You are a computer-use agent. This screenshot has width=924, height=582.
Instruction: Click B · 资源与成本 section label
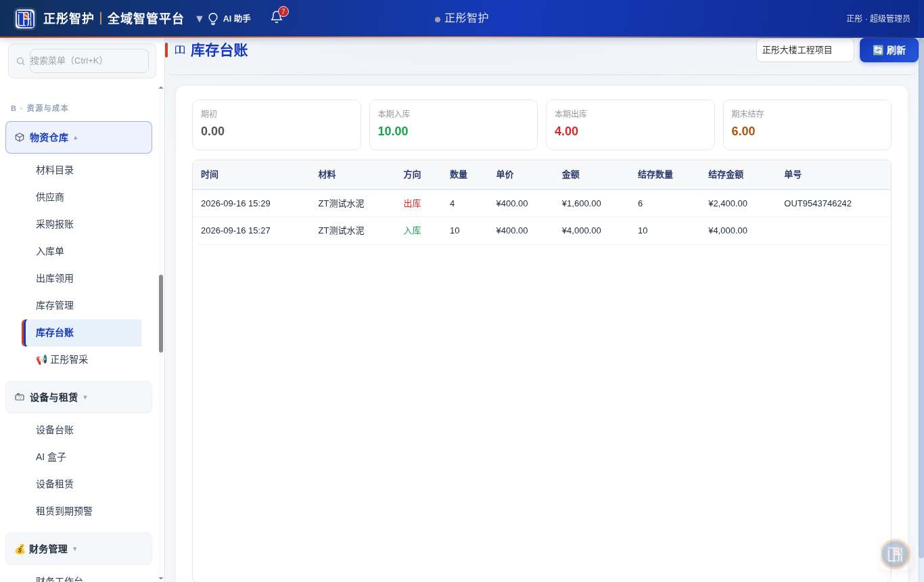coord(39,108)
